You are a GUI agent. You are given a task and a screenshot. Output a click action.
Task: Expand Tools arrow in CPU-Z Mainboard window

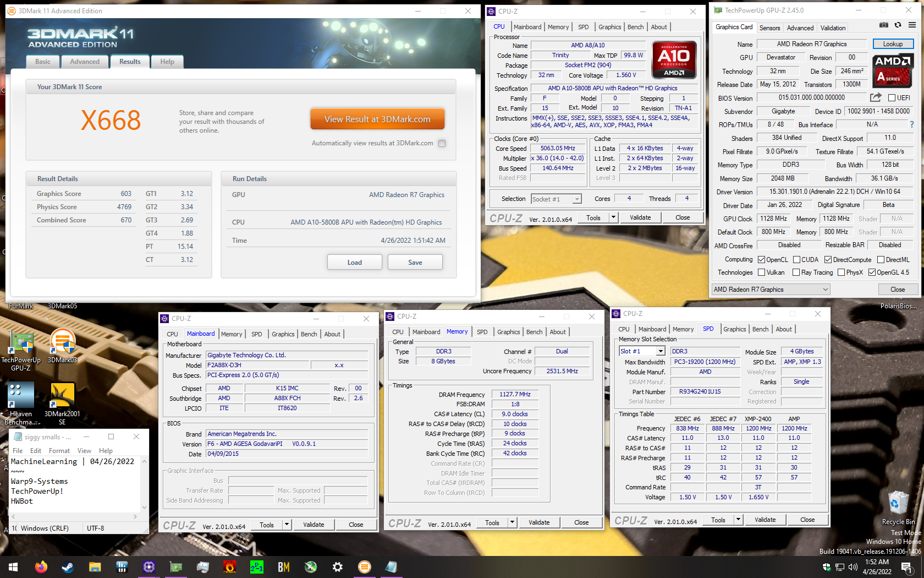(x=287, y=525)
